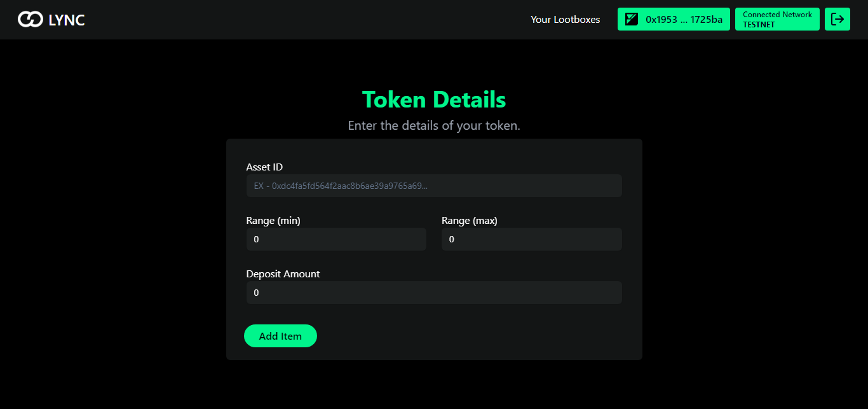Image resolution: width=868 pixels, height=409 pixels.
Task: Focus the Range (min) number field
Action: click(x=336, y=239)
